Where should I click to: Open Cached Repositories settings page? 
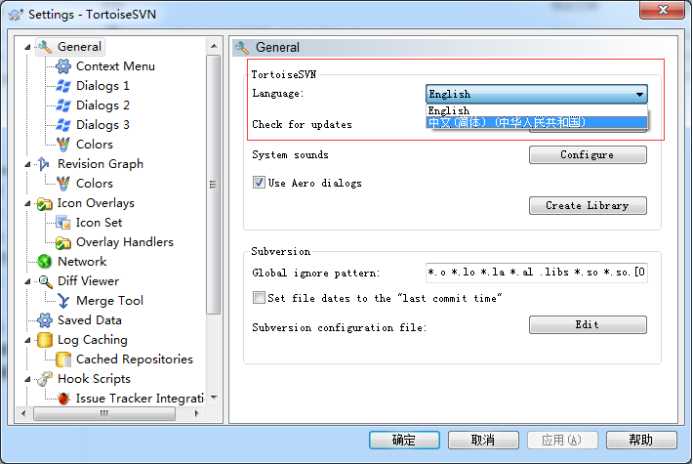pos(134,359)
